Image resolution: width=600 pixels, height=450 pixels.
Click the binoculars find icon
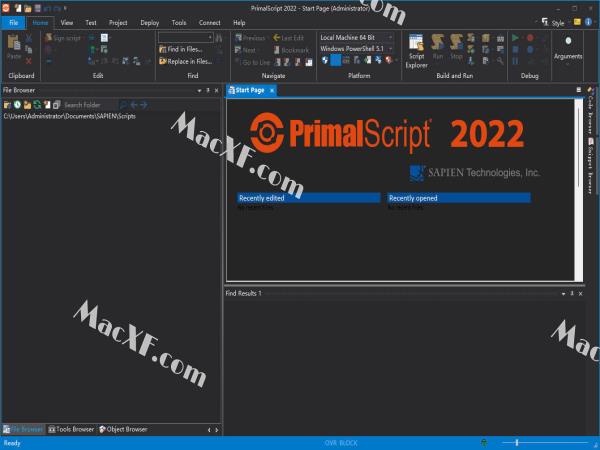point(219,38)
